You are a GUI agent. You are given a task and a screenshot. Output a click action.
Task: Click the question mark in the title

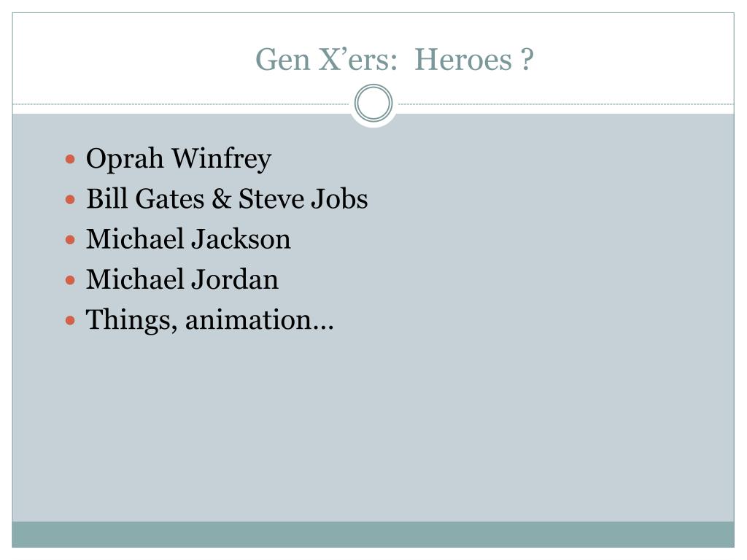point(527,60)
